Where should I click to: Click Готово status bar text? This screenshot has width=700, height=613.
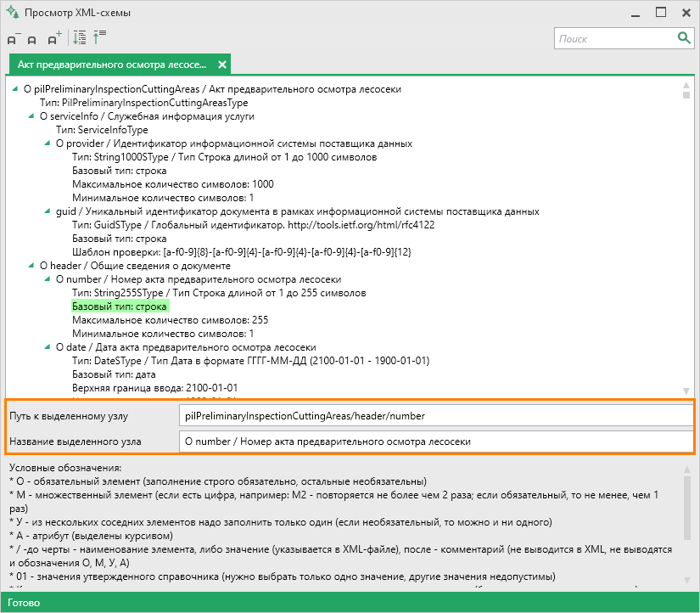coord(24,603)
